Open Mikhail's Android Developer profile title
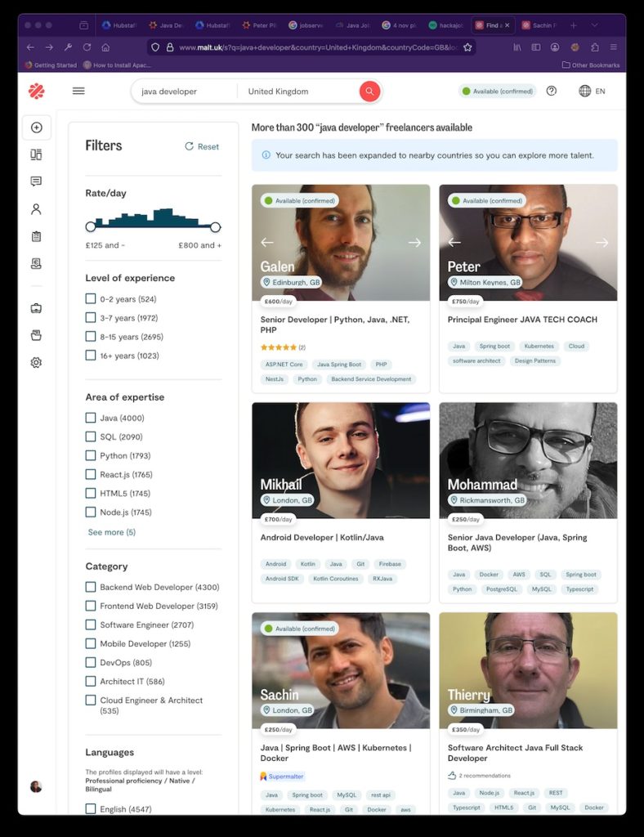 (x=321, y=538)
